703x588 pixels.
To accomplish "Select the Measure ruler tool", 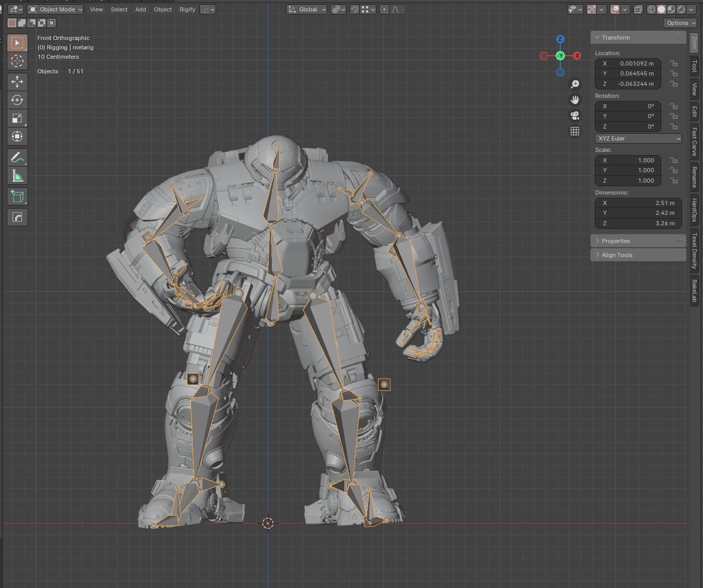I will pos(17,175).
